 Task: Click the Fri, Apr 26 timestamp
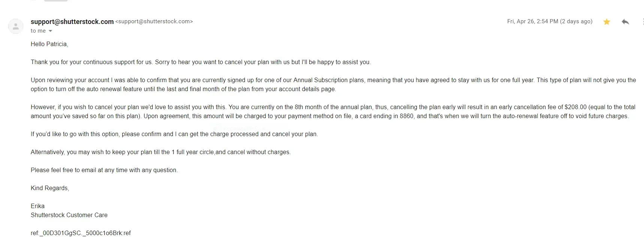(550, 21)
